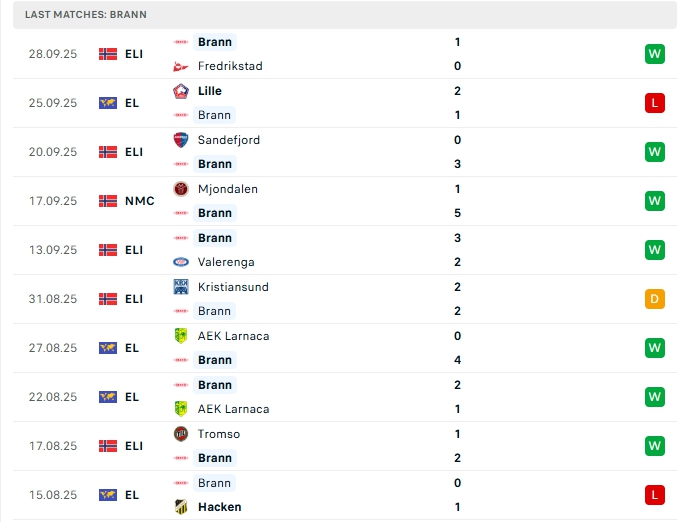Click the Mjondalen club crest icon

[x=181, y=189]
